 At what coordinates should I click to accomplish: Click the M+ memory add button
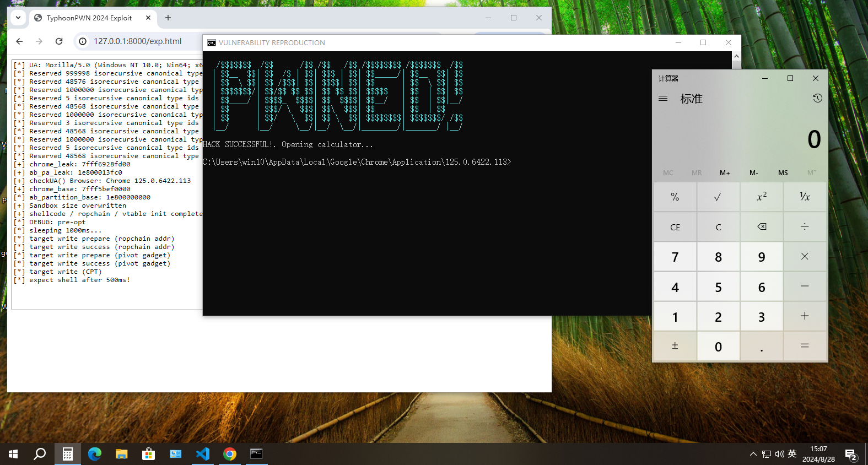pyautogui.click(x=725, y=173)
